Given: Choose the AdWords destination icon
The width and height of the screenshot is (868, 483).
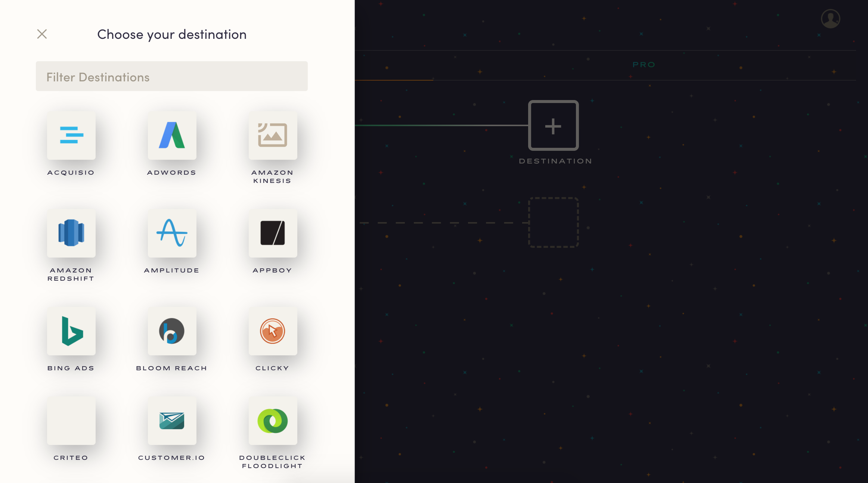Looking at the screenshot, I should pos(172,135).
